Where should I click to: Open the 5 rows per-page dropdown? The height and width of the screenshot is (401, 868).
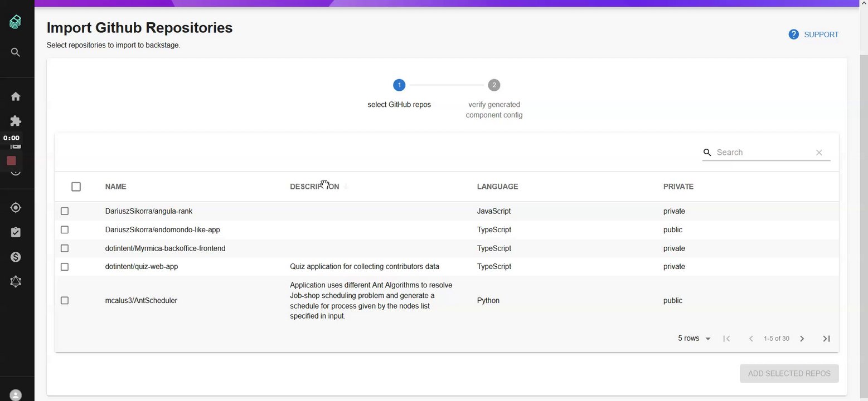(694, 339)
